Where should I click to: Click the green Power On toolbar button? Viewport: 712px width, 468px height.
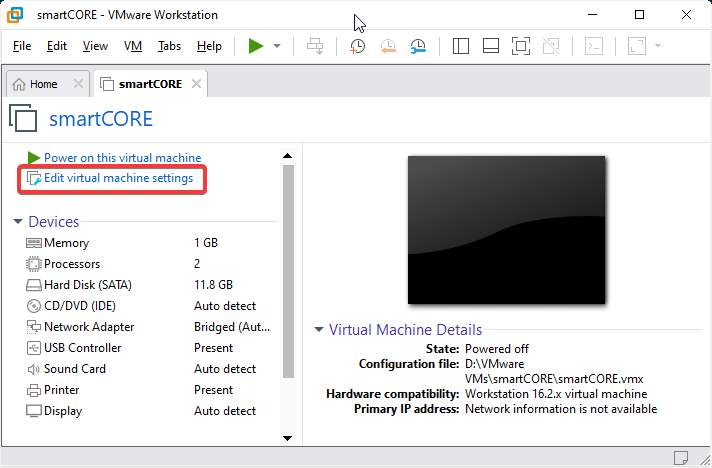point(256,46)
